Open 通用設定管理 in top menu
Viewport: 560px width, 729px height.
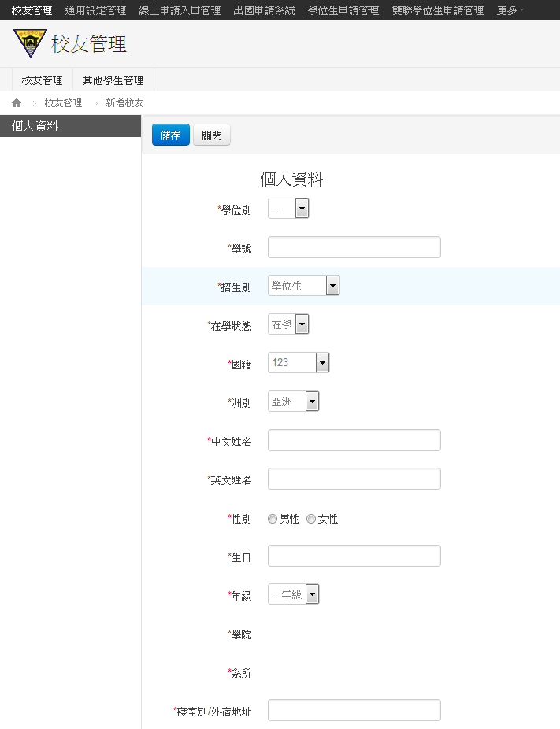[x=95, y=10]
